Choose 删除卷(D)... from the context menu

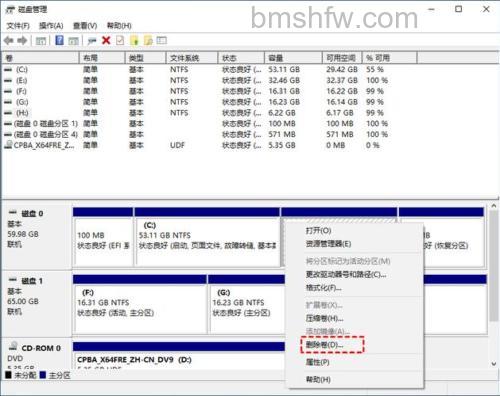324,345
